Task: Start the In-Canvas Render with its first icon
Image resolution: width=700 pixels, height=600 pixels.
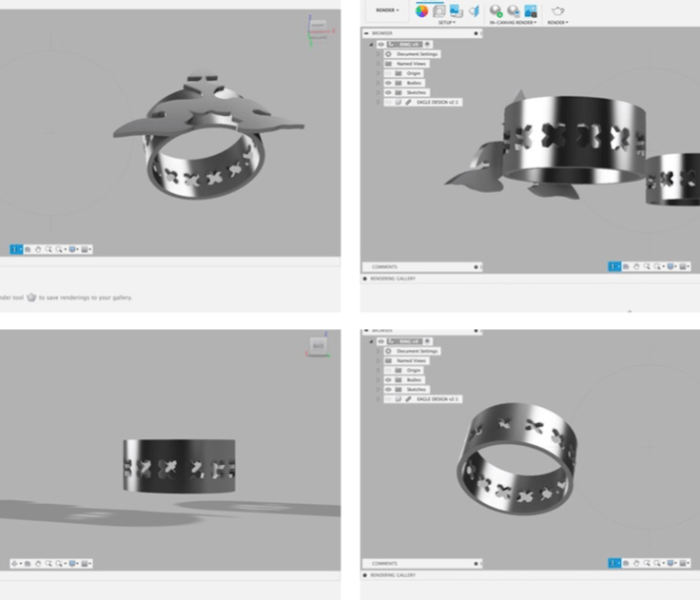Action: click(496, 11)
